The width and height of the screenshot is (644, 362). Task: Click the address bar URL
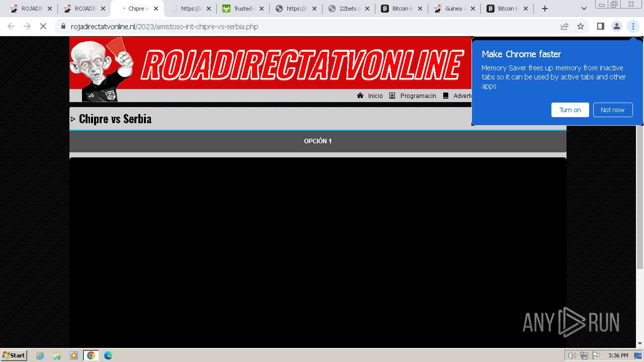(x=165, y=26)
